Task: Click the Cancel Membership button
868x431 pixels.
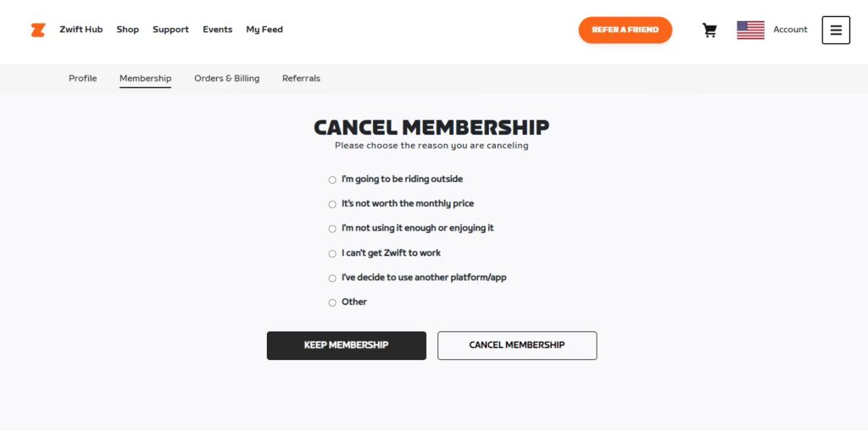Action: tap(517, 345)
